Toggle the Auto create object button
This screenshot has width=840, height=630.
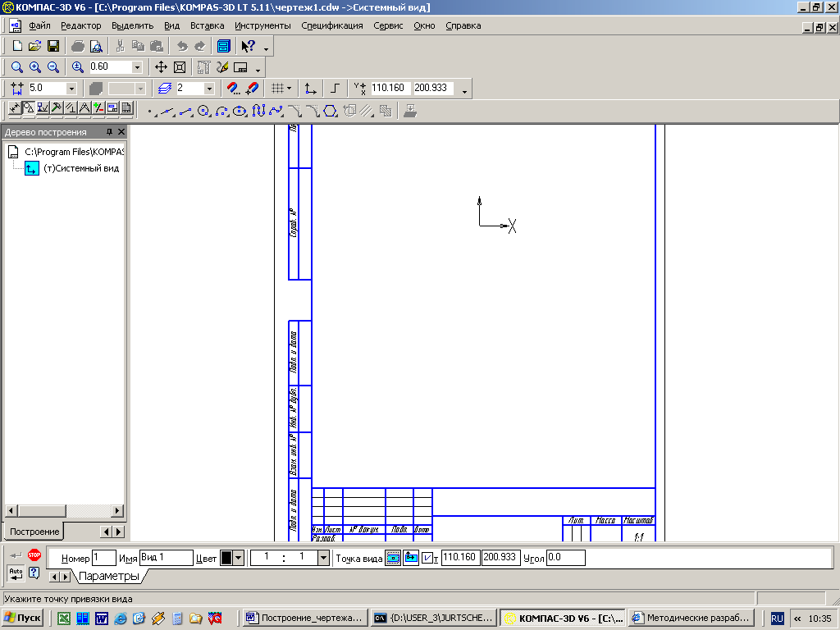point(16,572)
